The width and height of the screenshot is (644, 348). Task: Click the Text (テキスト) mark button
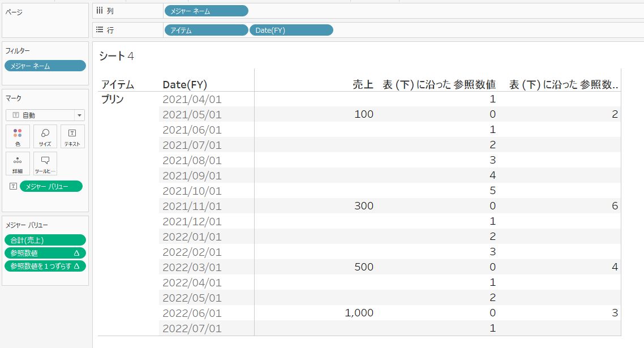point(72,136)
